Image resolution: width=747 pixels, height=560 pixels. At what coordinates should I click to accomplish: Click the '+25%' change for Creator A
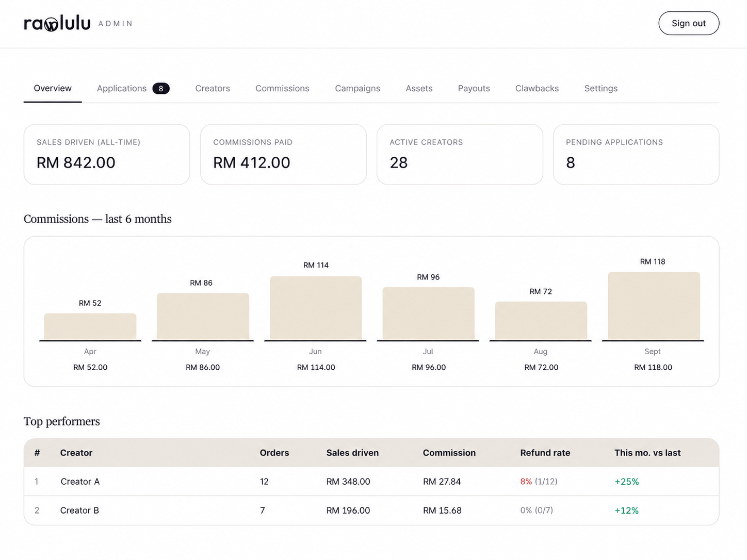click(x=627, y=482)
